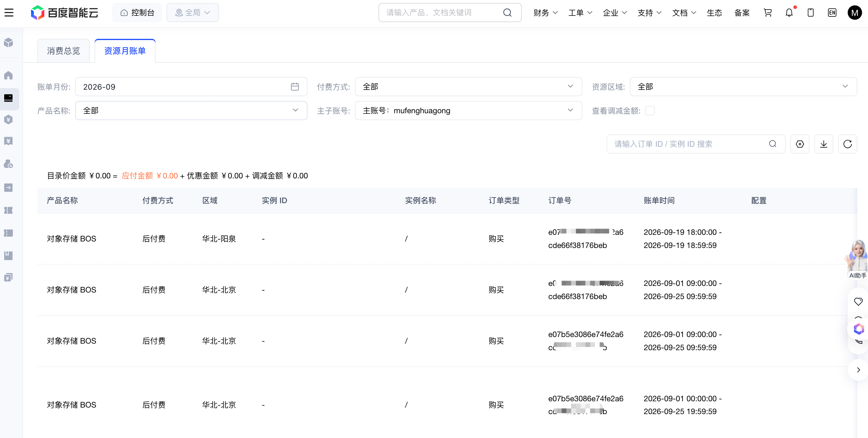
Task: Click the order ID / instance ID search field
Action: click(696, 144)
